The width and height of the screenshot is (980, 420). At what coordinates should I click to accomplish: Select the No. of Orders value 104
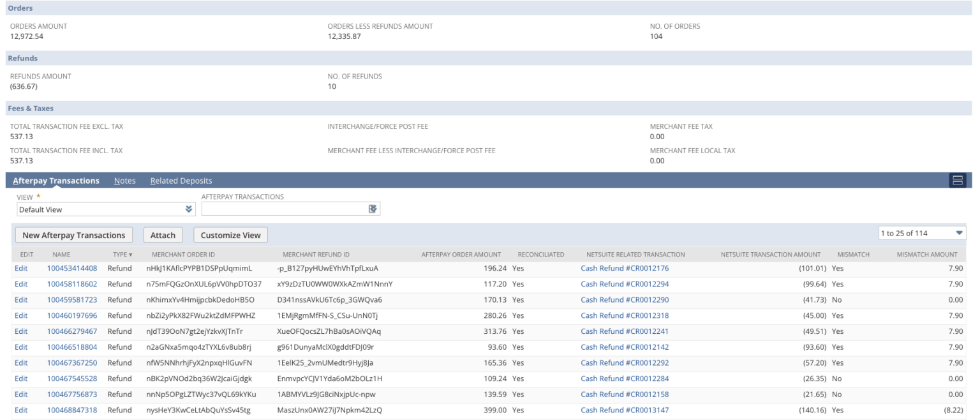656,36
